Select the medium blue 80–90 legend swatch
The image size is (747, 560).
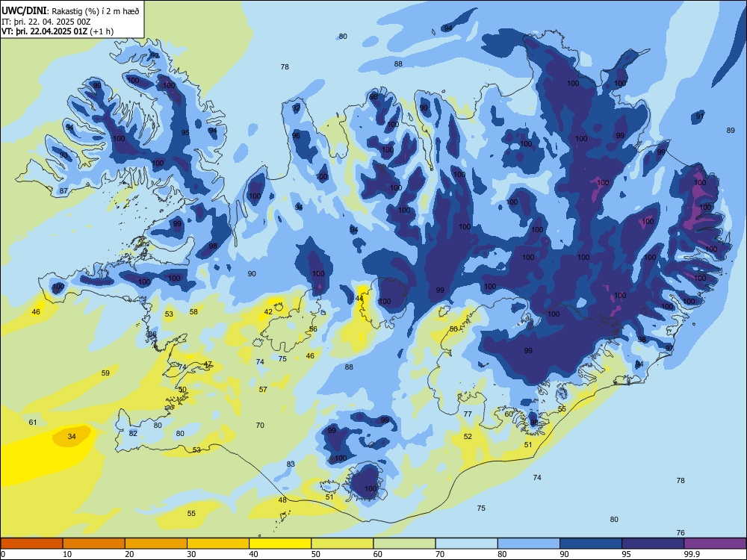click(x=529, y=544)
